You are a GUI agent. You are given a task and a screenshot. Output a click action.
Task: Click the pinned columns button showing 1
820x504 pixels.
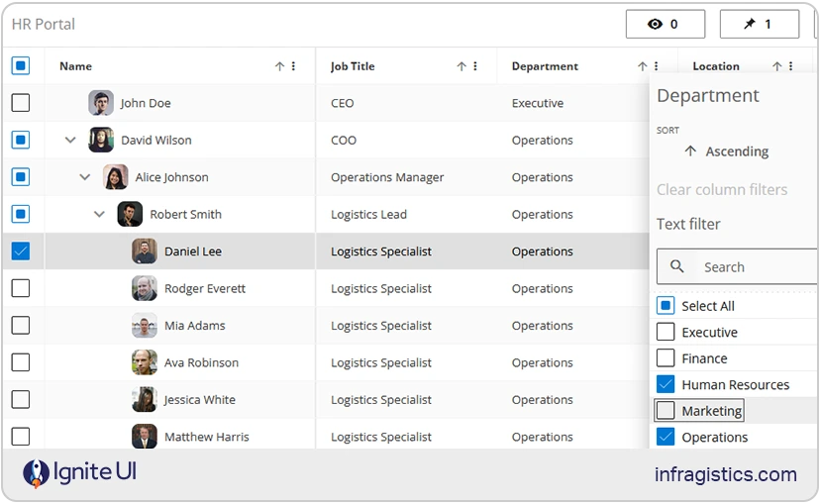pos(759,24)
